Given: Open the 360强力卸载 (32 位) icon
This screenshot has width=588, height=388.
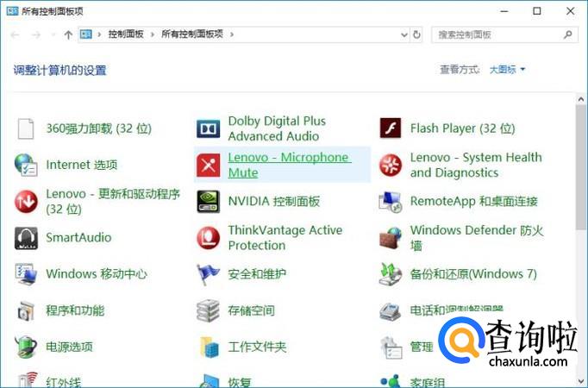Looking at the screenshot, I should pos(26,128).
